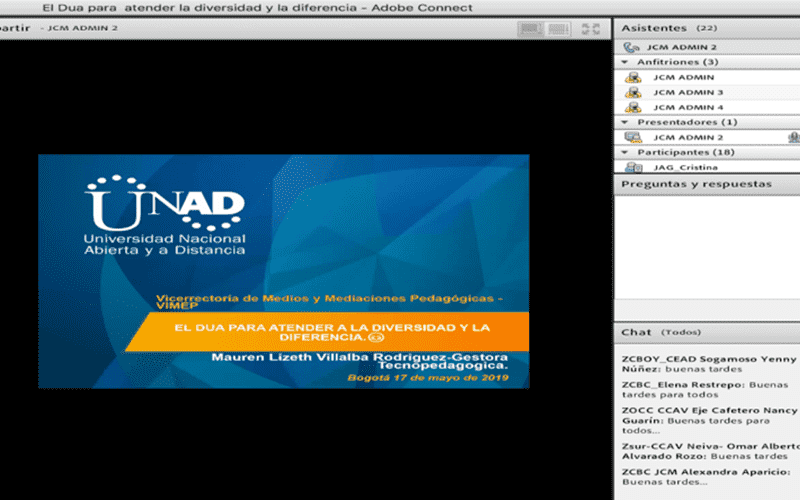
Task: Click the host icon next to JCM ADMIN 3
Action: [x=633, y=92]
